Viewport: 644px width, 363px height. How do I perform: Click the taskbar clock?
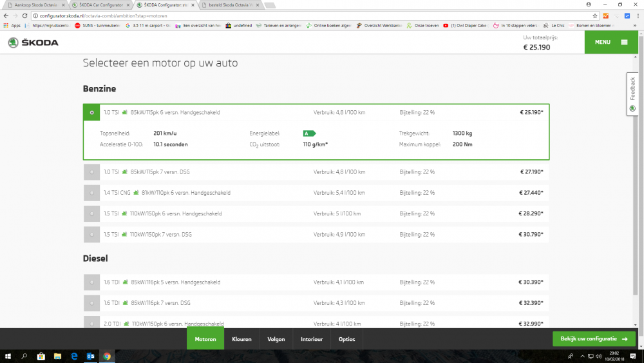[614, 357]
